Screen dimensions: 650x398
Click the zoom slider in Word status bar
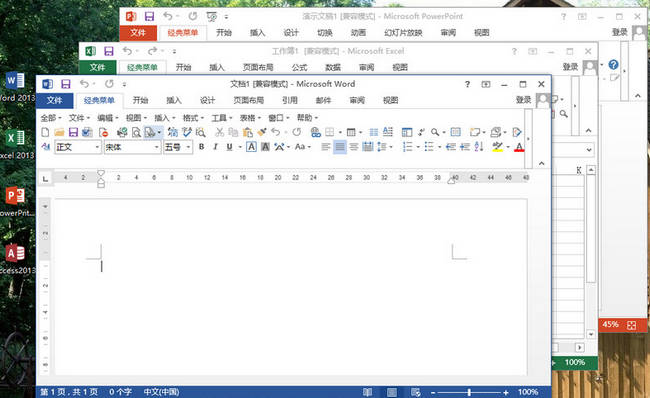[x=469, y=392]
